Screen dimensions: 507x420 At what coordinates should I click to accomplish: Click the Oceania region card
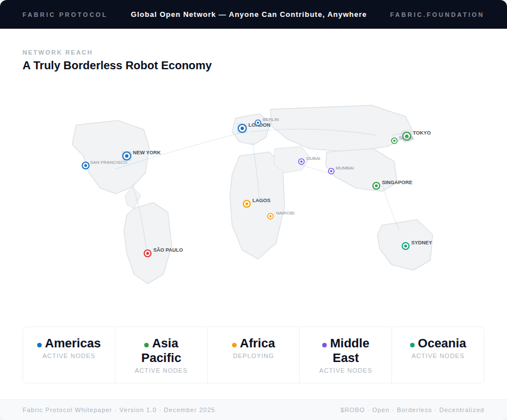tap(438, 355)
